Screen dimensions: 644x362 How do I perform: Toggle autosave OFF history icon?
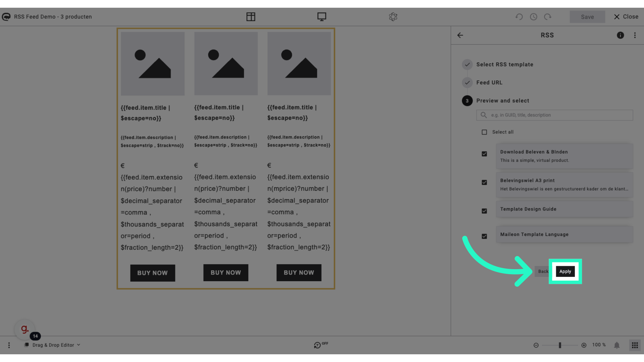pos(321,345)
